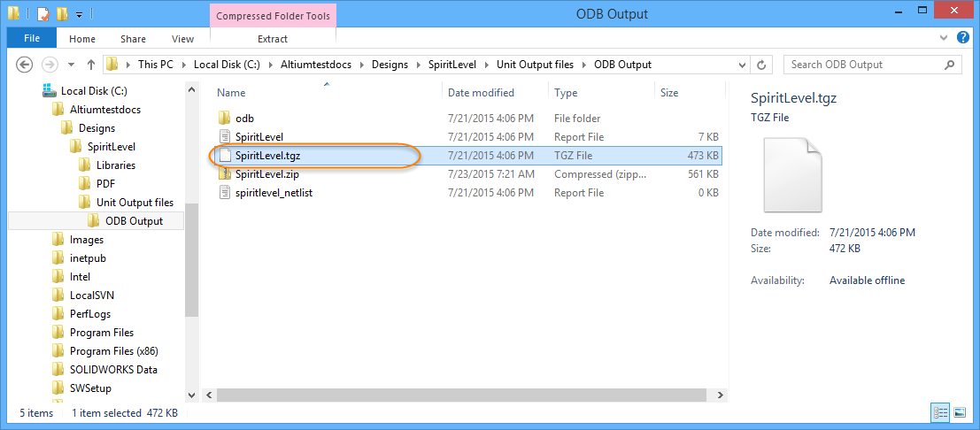Open the Help question mark icon
Image resolution: width=980 pixels, height=430 pixels.
coord(965,39)
